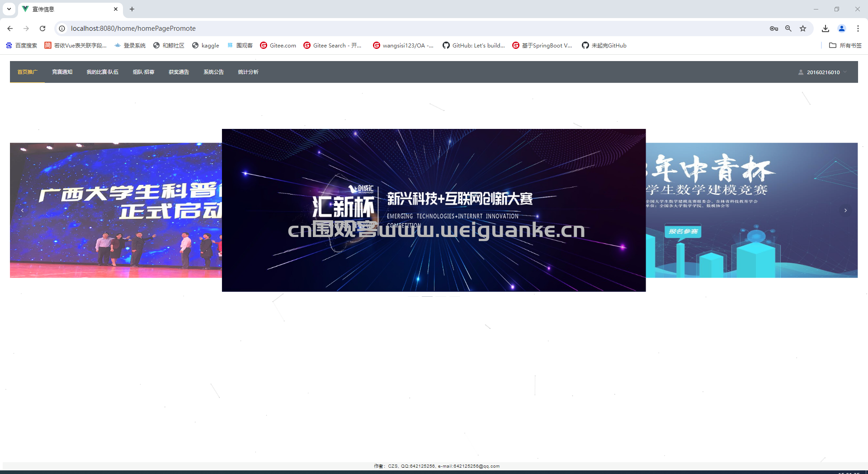Open the Gitee Search bookmark
The width and height of the screenshot is (868, 474).
coord(333,45)
